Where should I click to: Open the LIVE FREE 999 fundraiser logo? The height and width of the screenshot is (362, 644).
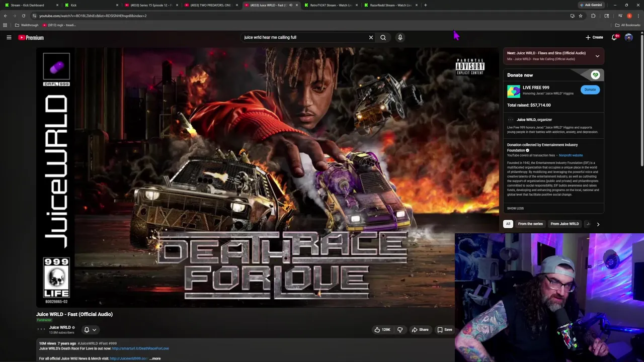513,90
